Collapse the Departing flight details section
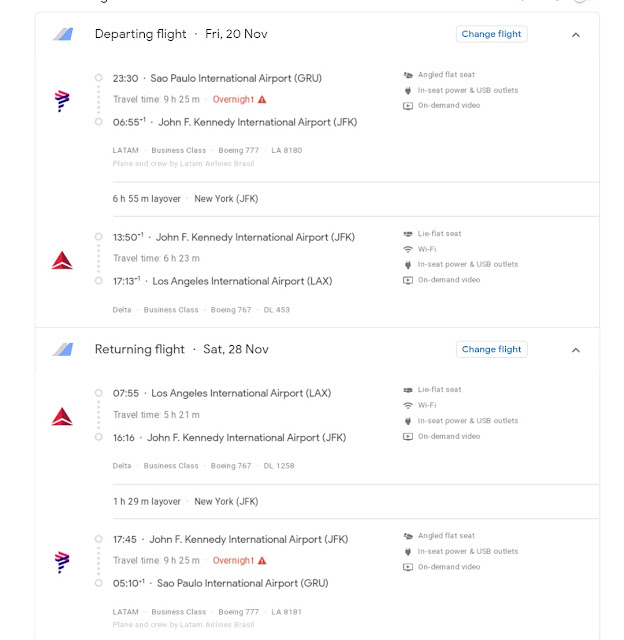This screenshot has width=624, height=640. (576, 34)
